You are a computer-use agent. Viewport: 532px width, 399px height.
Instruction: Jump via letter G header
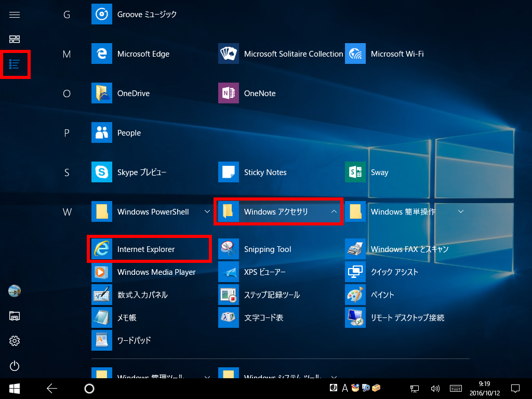click(67, 15)
